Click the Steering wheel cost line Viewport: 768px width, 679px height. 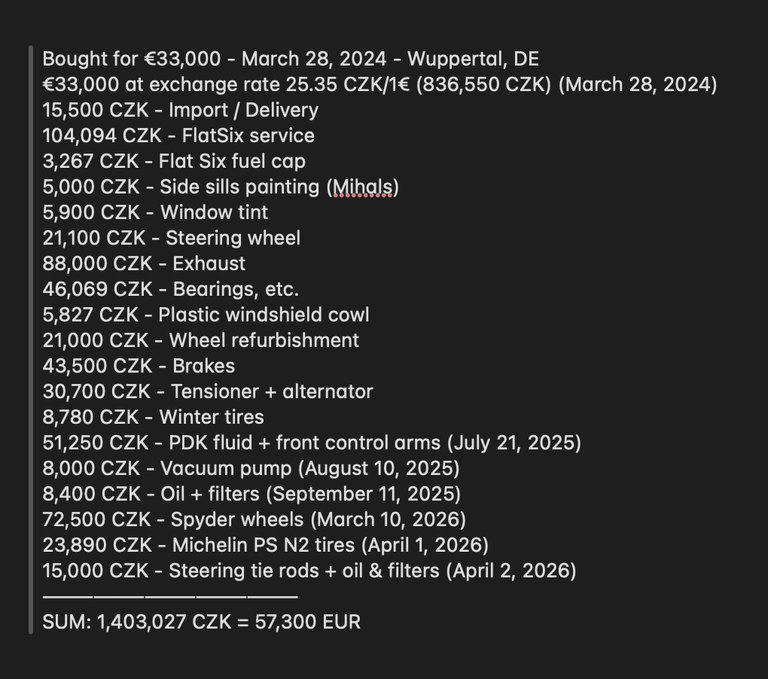coord(171,238)
